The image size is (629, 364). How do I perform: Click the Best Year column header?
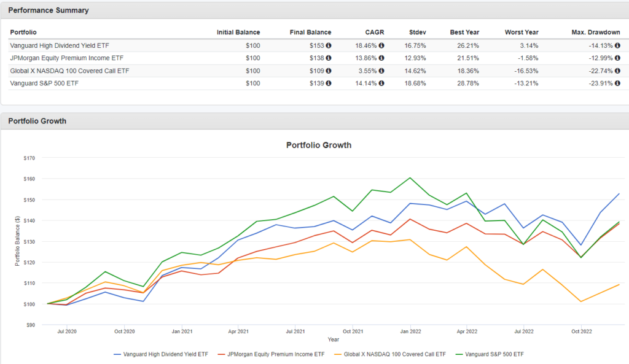tap(464, 32)
